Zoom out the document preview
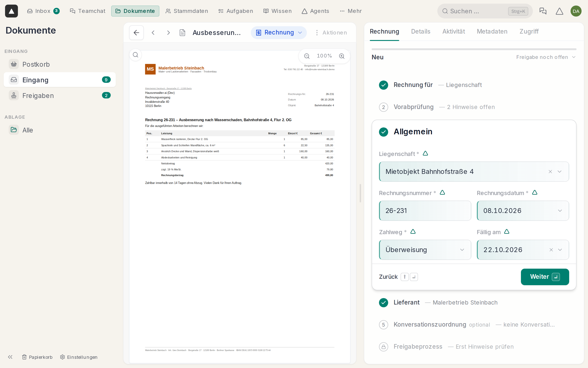The width and height of the screenshot is (588, 368). coord(307,56)
